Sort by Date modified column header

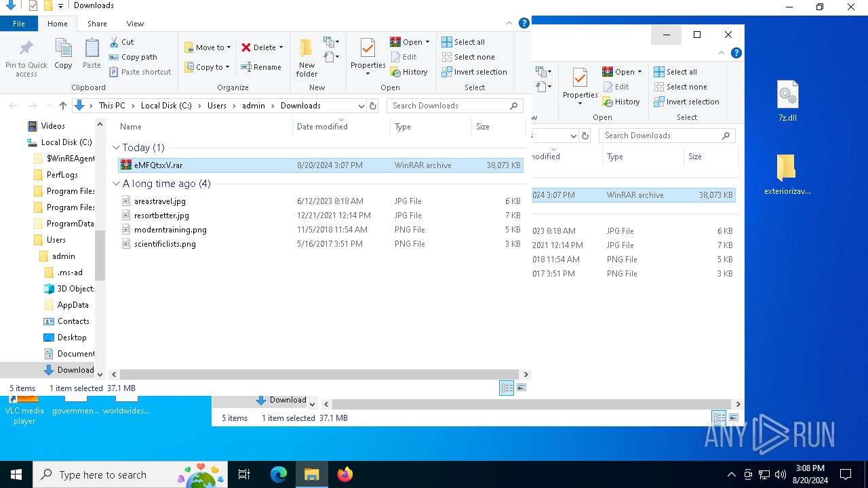pos(341,127)
